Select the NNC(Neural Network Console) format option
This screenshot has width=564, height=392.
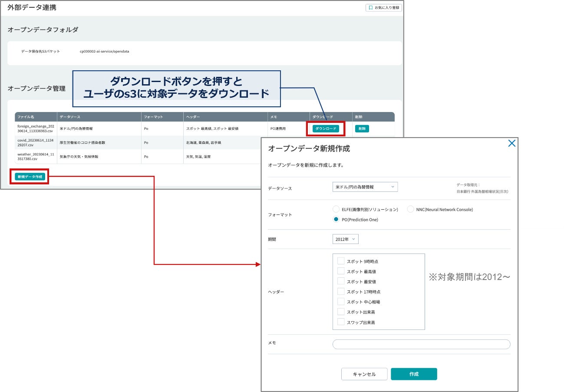[410, 209]
